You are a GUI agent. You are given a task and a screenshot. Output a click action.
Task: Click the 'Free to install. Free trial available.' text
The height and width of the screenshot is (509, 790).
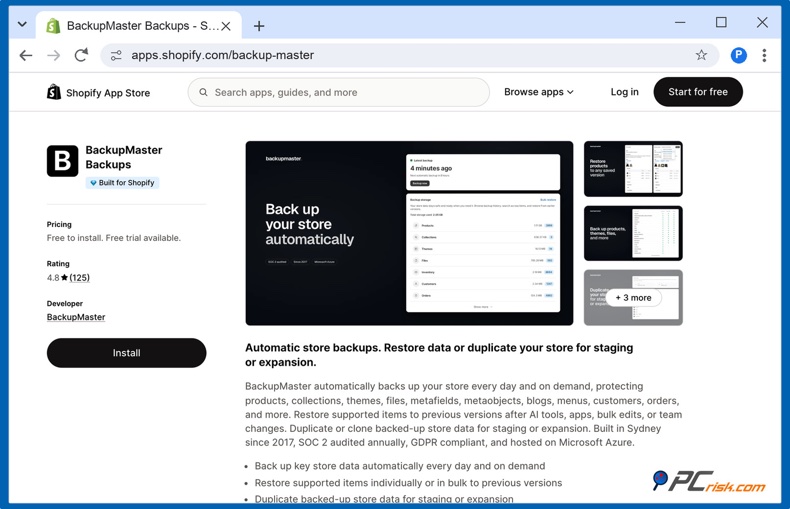click(x=113, y=238)
